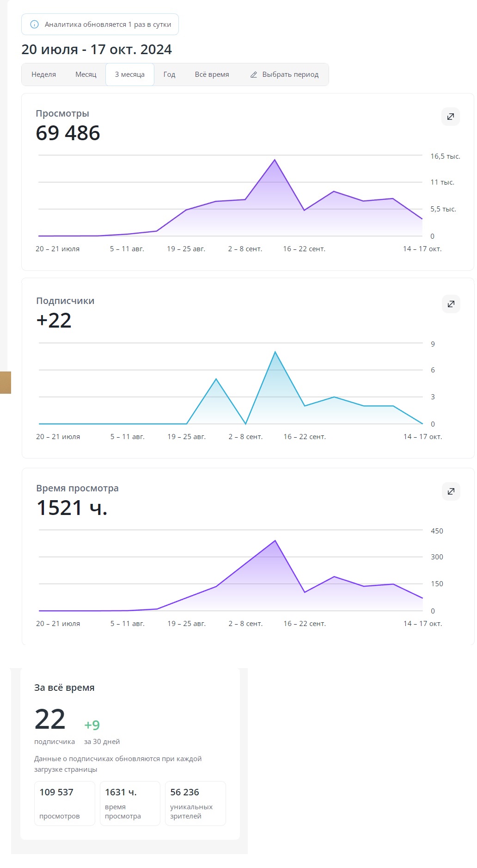This screenshot has height=868, width=477.
Task: Open Выбрать период date picker
Action: tap(284, 74)
